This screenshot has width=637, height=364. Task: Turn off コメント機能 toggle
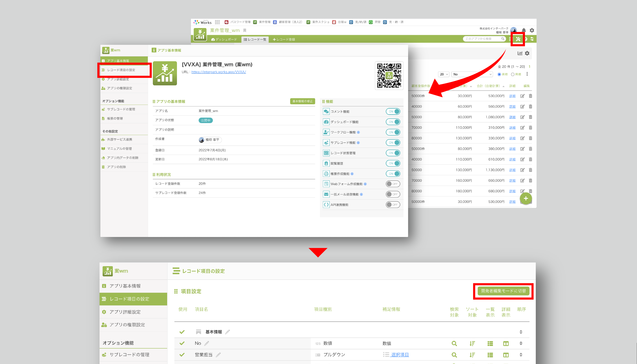point(393,112)
